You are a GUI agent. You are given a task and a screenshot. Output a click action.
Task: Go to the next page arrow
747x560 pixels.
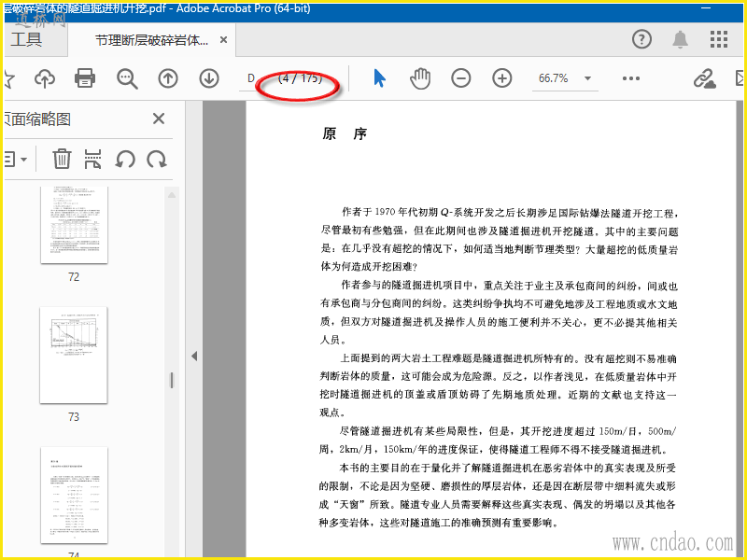pos(209,78)
